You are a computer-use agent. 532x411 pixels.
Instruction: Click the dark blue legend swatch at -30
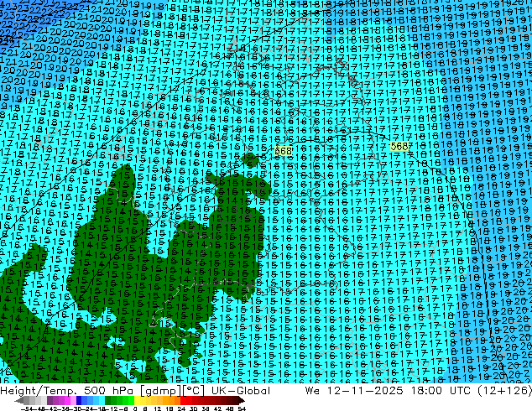click(79, 400)
